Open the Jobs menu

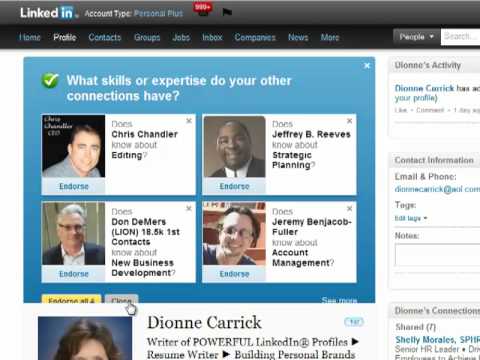(x=181, y=37)
